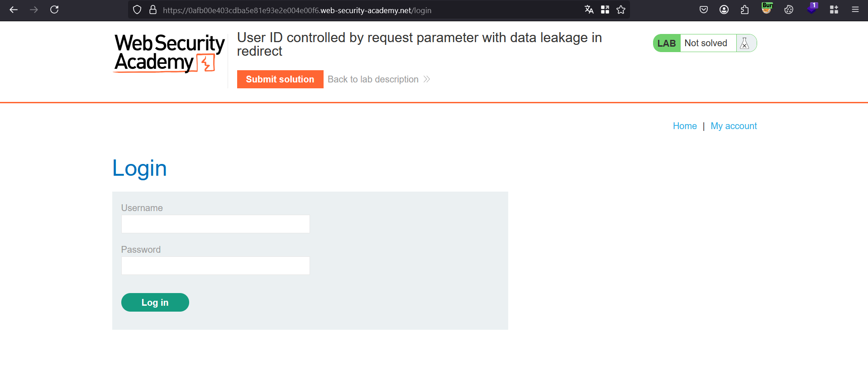Focus the Password input field
Image resolution: width=868 pixels, height=385 pixels.
(x=215, y=266)
